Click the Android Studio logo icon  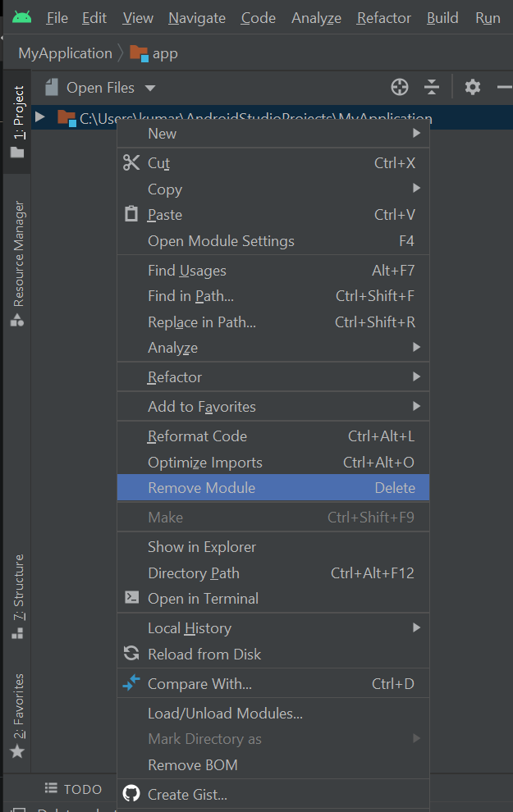22,17
